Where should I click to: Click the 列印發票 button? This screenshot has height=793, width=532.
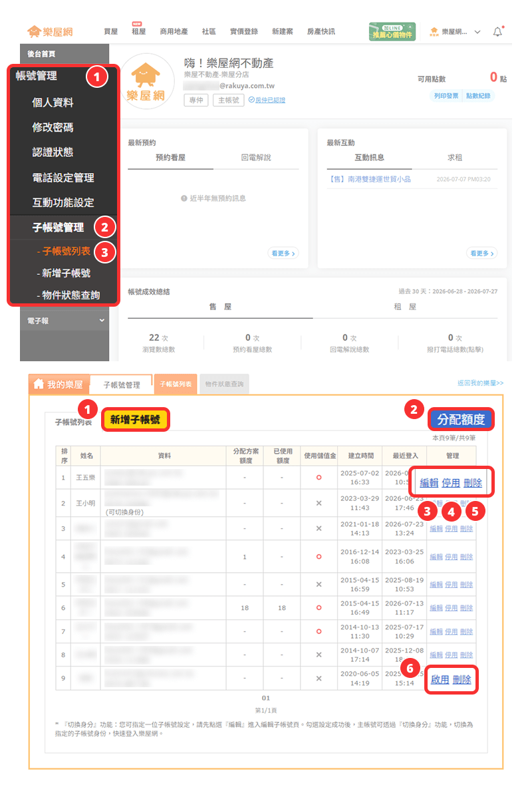tap(446, 96)
